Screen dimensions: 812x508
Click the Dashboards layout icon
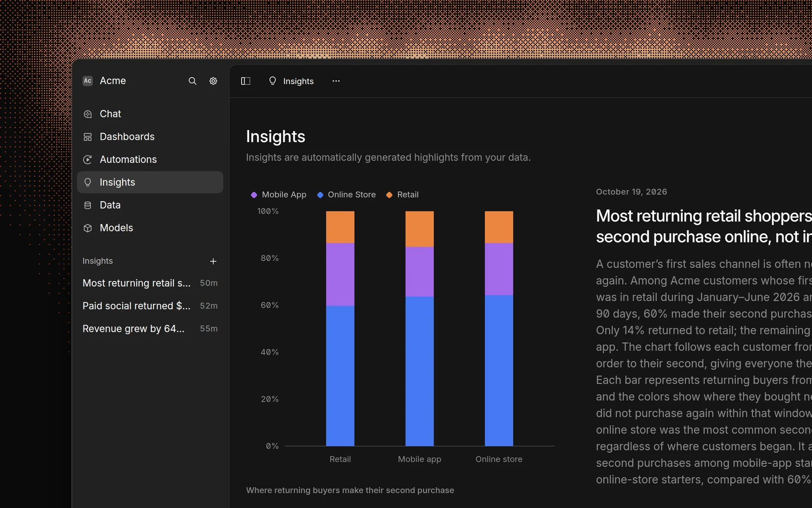pyautogui.click(x=88, y=137)
